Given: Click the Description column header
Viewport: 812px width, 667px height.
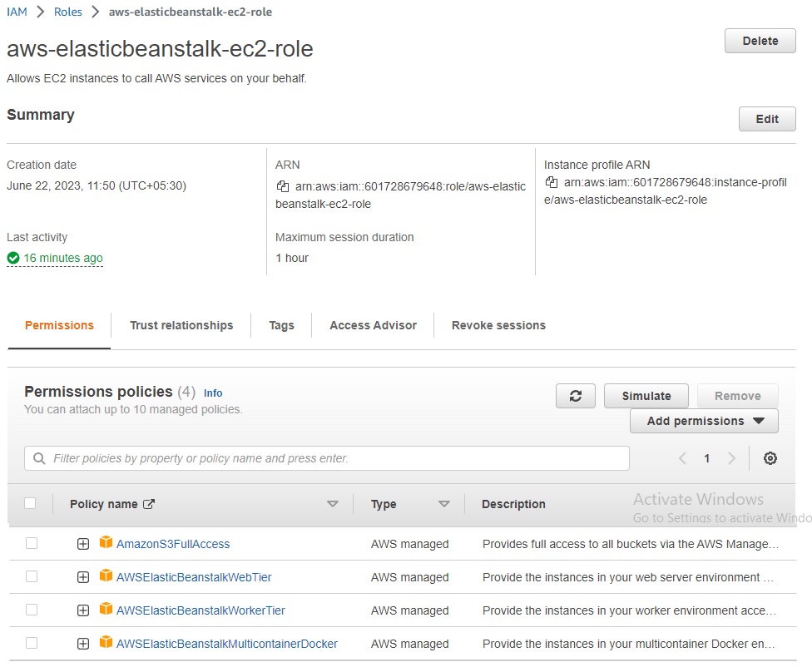Looking at the screenshot, I should 513,504.
